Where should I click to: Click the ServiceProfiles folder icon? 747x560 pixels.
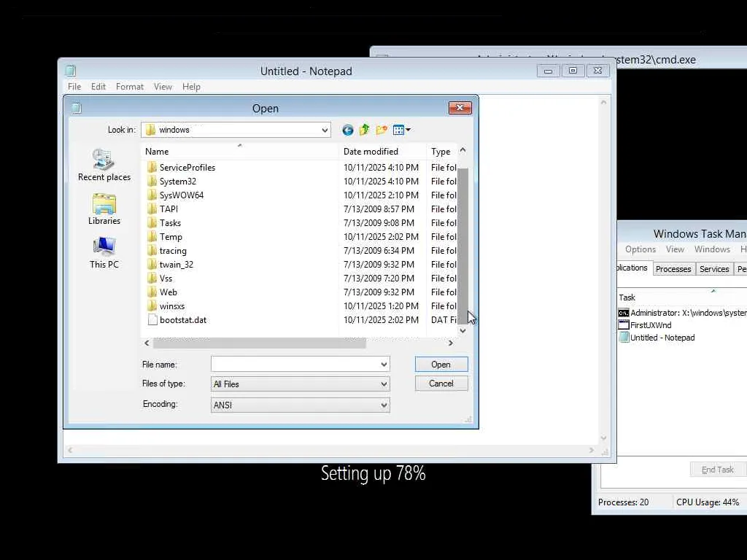(x=152, y=167)
